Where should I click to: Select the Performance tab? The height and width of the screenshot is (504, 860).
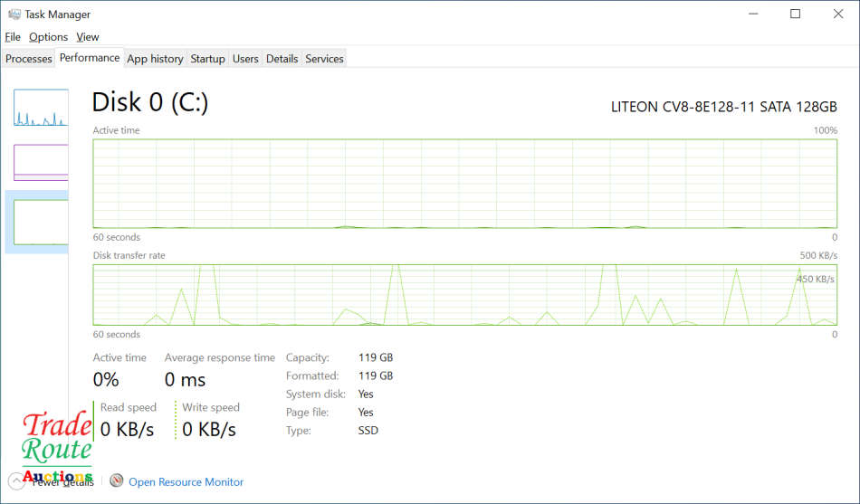click(90, 58)
